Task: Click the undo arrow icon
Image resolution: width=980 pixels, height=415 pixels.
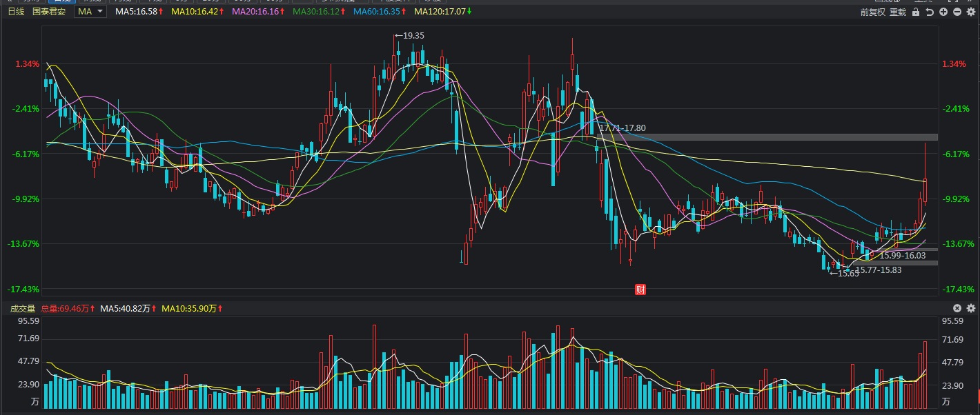Action: coord(930,12)
